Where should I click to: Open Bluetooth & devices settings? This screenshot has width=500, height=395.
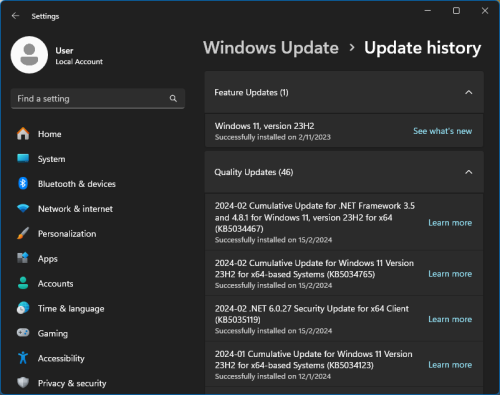tap(77, 184)
